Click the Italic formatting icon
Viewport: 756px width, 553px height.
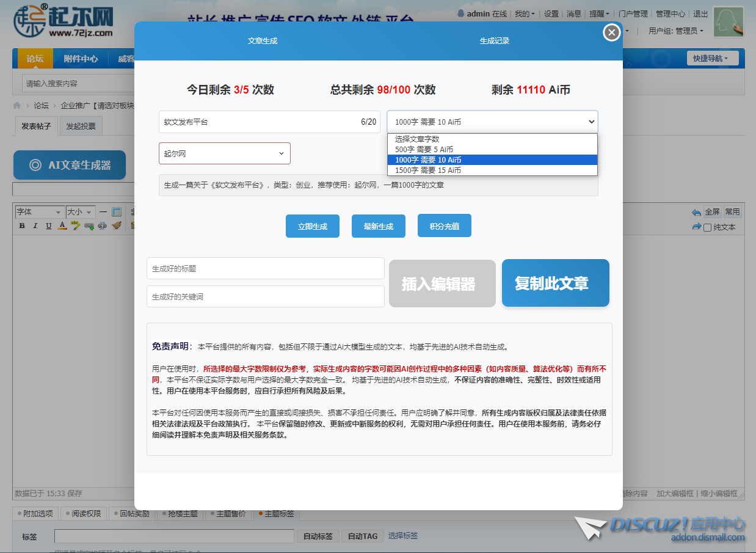tap(35, 225)
